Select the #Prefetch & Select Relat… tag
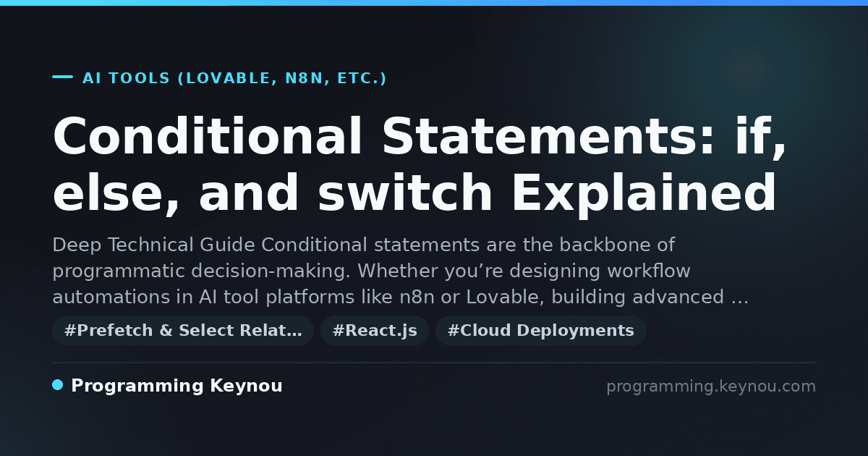The height and width of the screenshot is (456, 868). 183,331
